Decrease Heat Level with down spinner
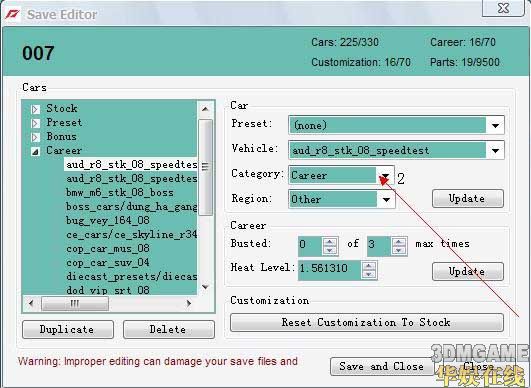Viewport: 531px width, 388px height. tap(369, 275)
